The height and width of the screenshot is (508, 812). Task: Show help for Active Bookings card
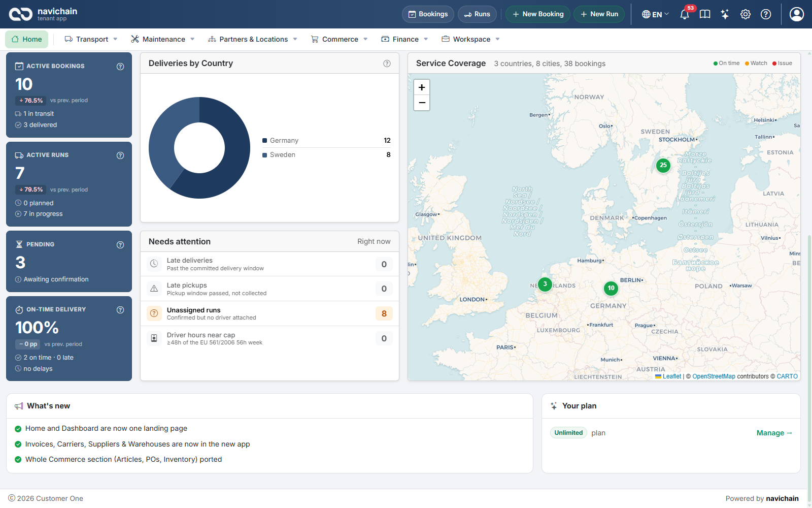[120, 67]
